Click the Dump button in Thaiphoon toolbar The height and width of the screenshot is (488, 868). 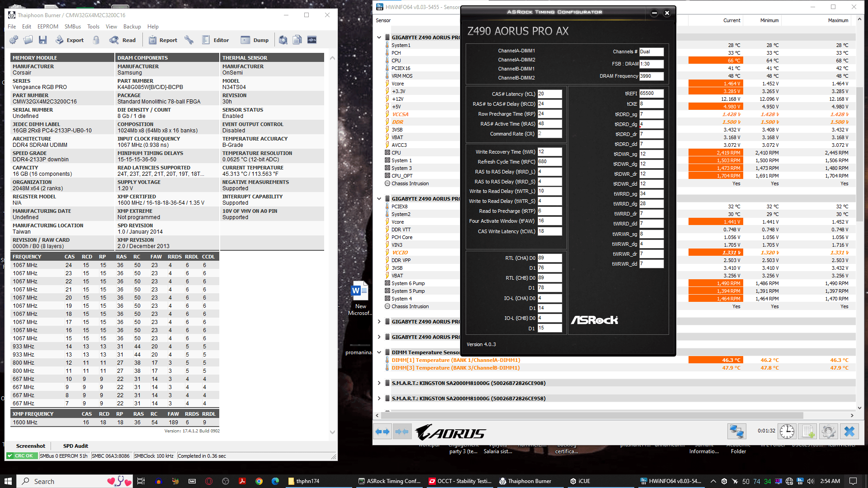(x=255, y=40)
